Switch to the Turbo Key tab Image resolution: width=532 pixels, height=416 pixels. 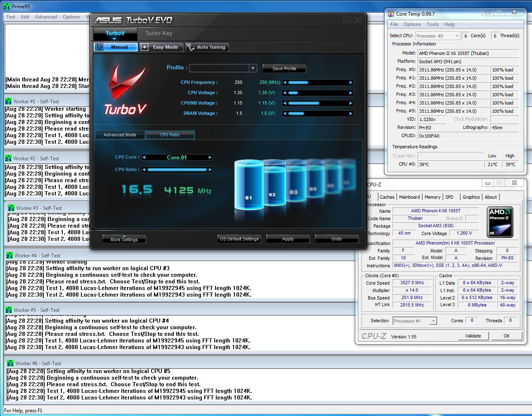[159, 33]
